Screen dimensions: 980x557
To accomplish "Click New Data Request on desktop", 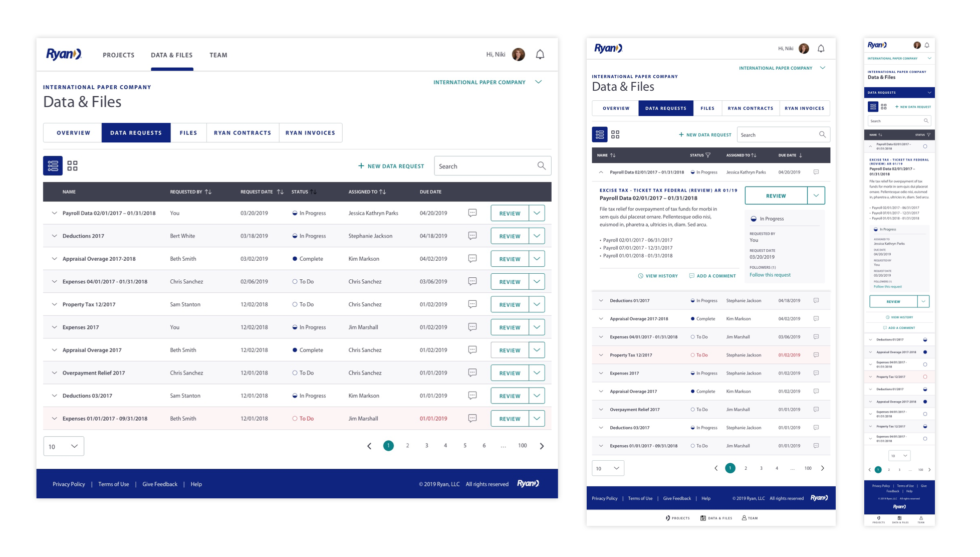I will point(391,166).
